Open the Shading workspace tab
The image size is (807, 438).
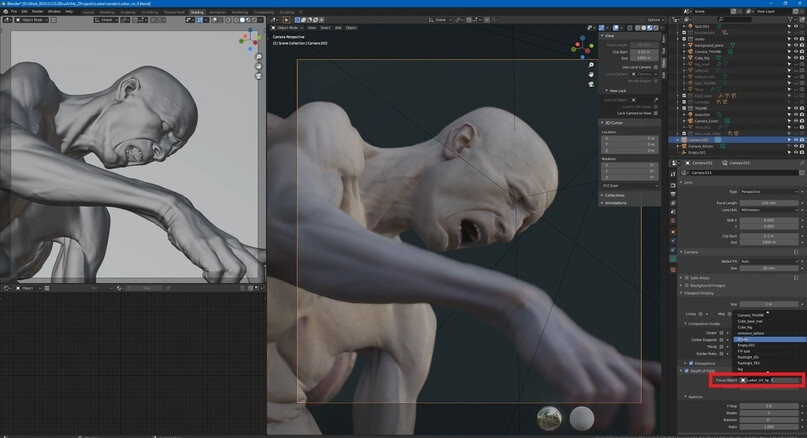pyautogui.click(x=197, y=11)
